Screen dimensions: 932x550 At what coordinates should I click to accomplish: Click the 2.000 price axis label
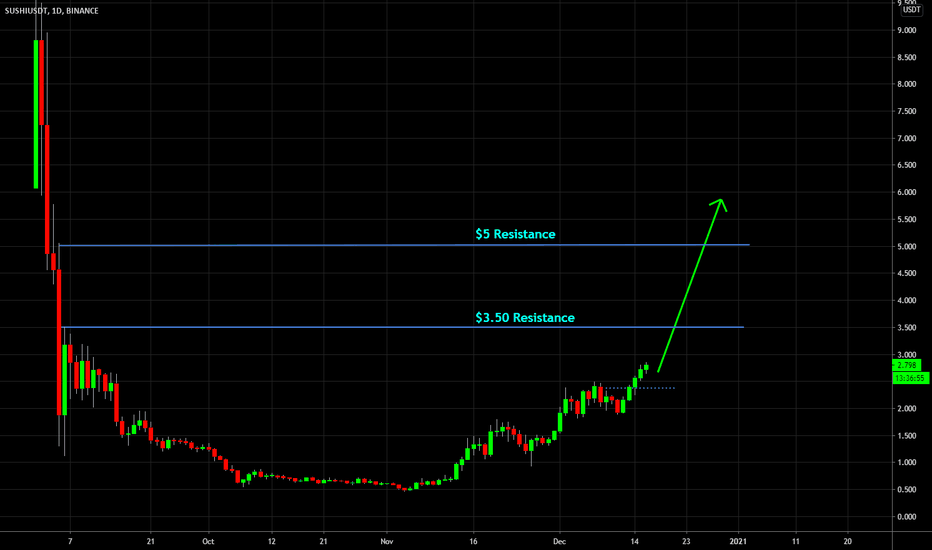[x=906, y=409]
